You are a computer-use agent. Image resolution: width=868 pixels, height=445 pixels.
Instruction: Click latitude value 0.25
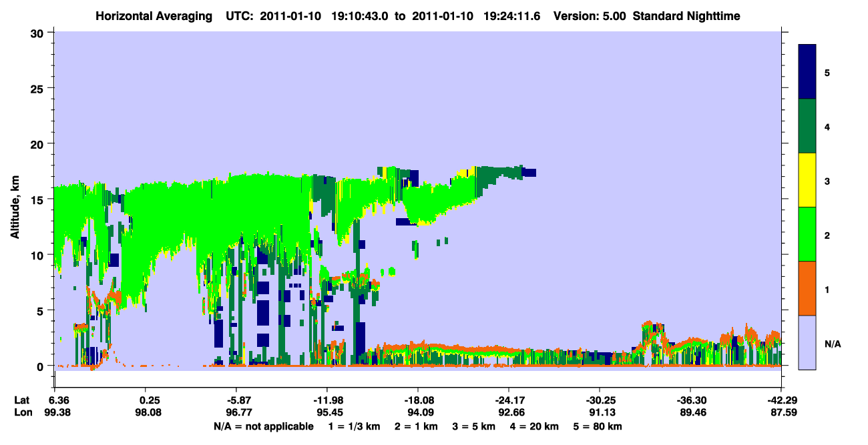click(x=149, y=400)
